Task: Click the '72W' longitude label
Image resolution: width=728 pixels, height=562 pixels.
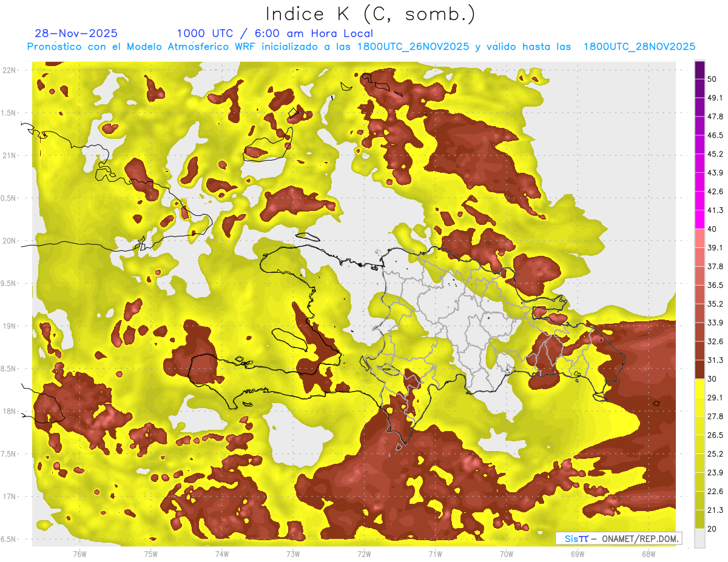Action: point(364,554)
